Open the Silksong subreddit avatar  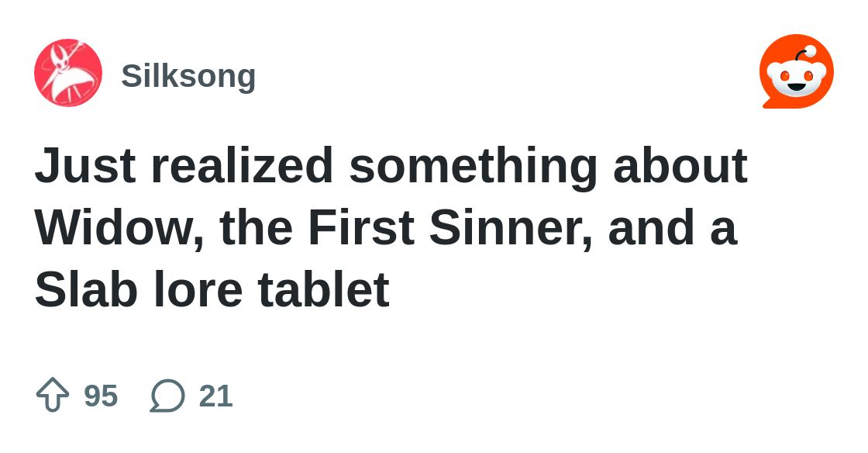(x=68, y=73)
